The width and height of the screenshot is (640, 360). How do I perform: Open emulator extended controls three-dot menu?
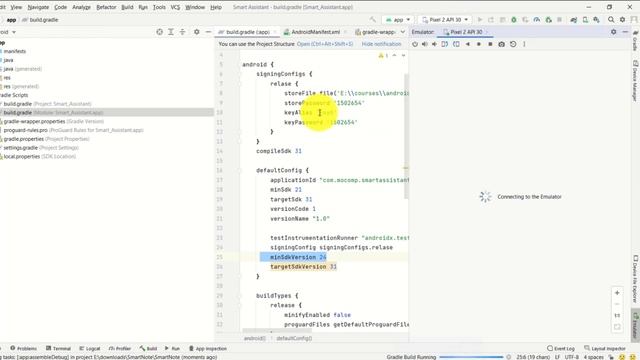tap(524, 44)
